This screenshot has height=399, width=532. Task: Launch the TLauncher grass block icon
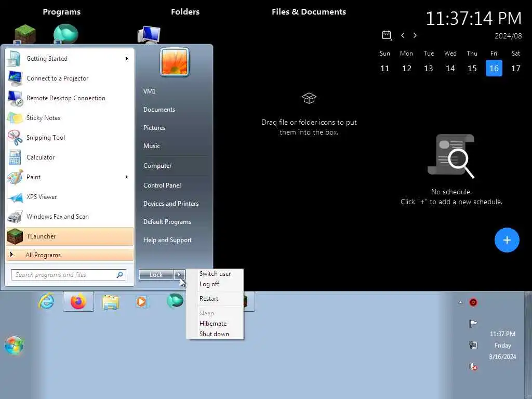coord(15,236)
